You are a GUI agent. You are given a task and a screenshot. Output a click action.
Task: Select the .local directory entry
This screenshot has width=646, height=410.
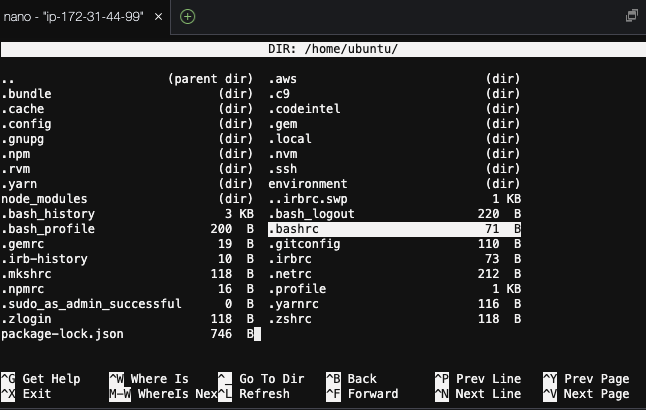pyautogui.click(x=394, y=139)
